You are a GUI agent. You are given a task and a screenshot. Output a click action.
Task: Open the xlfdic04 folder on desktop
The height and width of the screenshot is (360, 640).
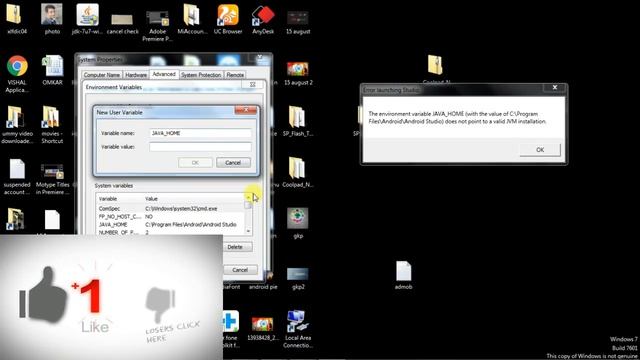click(16, 18)
